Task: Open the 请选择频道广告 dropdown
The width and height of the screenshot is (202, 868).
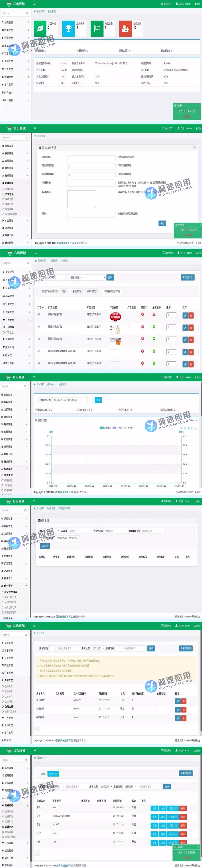Action: coord(113,291)
